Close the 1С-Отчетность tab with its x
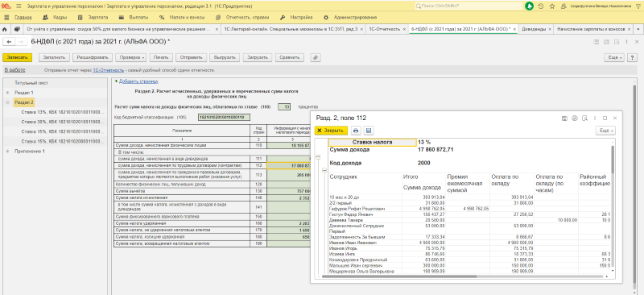The width and height of the screenshot is (644, 295). (404, 30)
